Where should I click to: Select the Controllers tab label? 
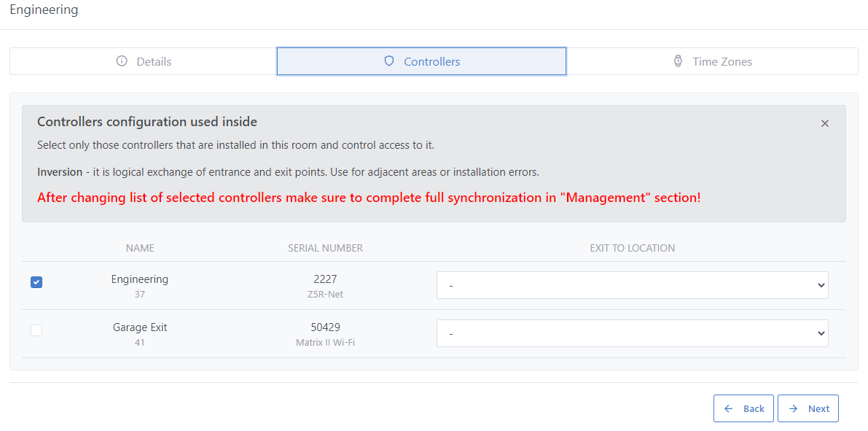(431, 61)
